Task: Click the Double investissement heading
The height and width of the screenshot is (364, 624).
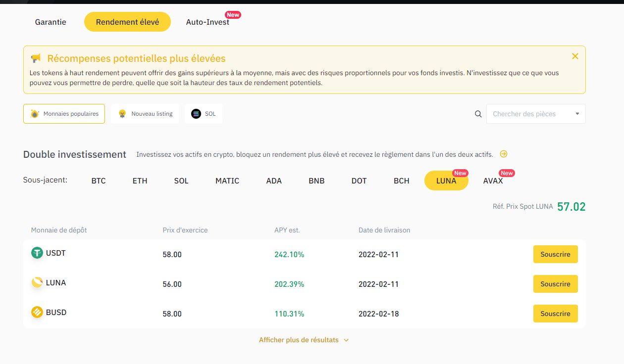Action: pyautogui.click(x=75, y=154)
